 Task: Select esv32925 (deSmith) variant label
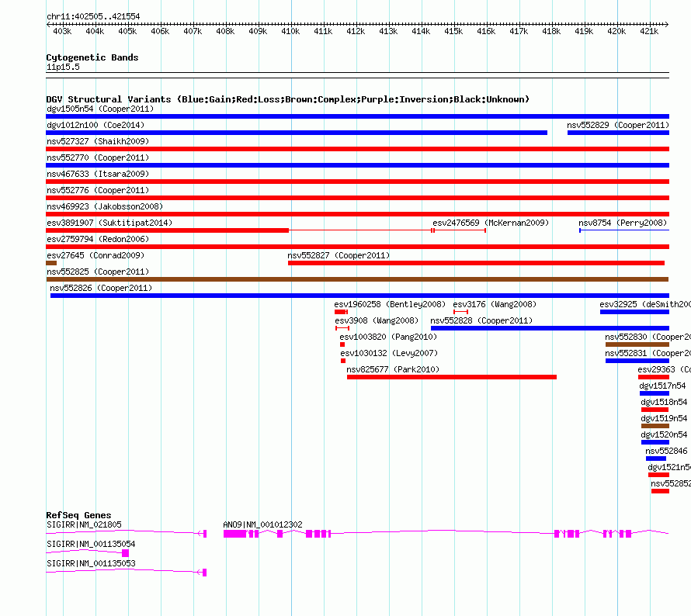644,304
